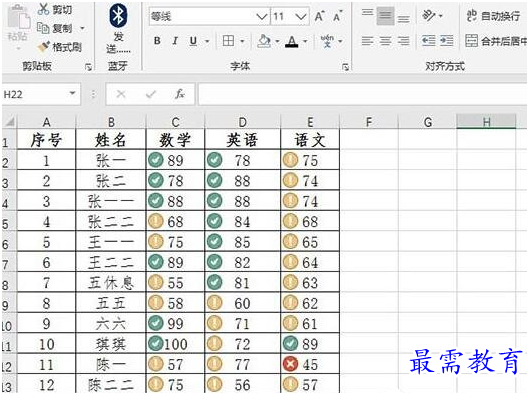Image resolution: width=531 pixels, height=393 pixels.
Task: Increase indent icon
Action: click(447, 41)
